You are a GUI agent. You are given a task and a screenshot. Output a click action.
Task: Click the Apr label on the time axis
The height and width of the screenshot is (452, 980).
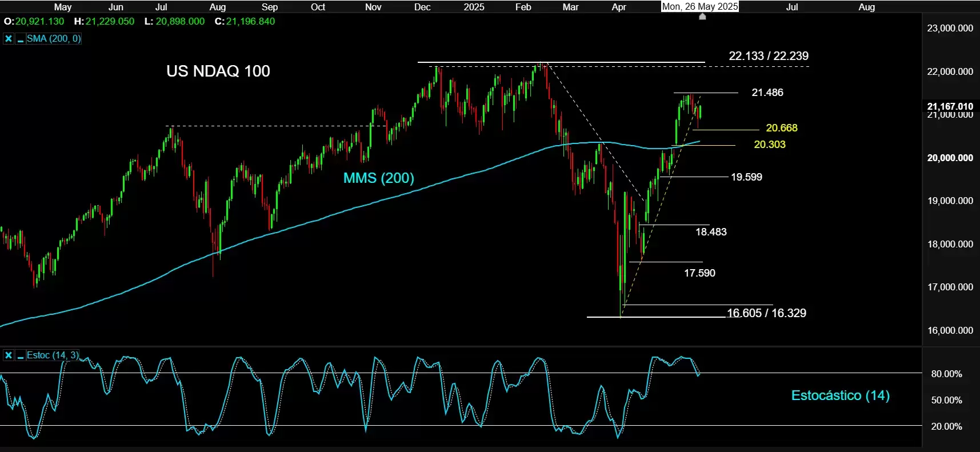619,7
